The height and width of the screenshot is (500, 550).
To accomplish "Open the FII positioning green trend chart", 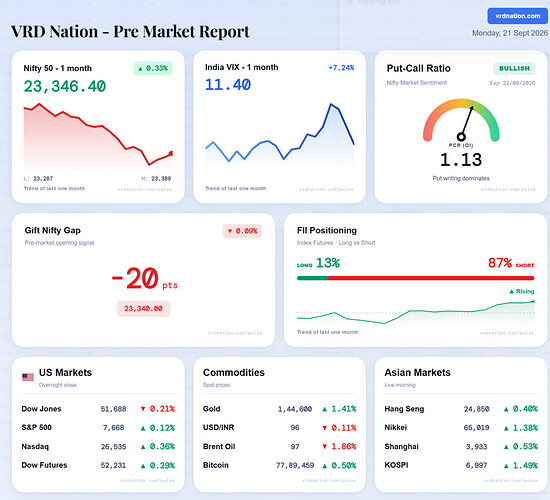I will 416,312.
